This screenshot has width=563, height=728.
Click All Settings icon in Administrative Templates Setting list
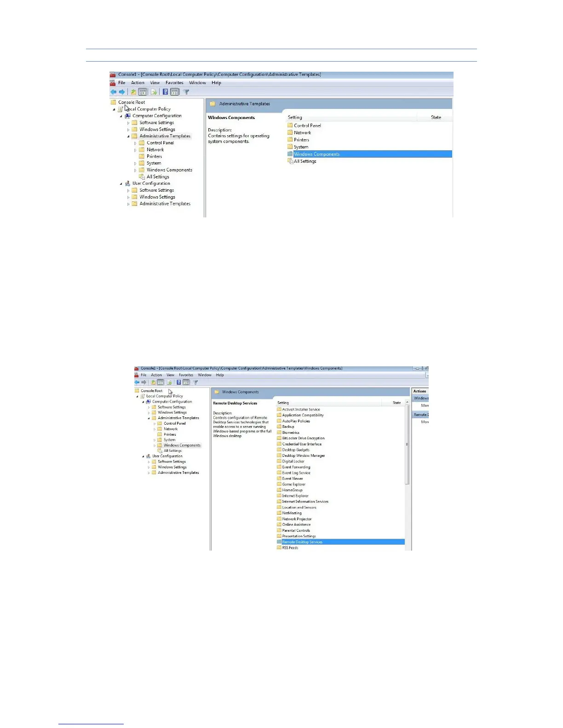(x=290, y=161)
